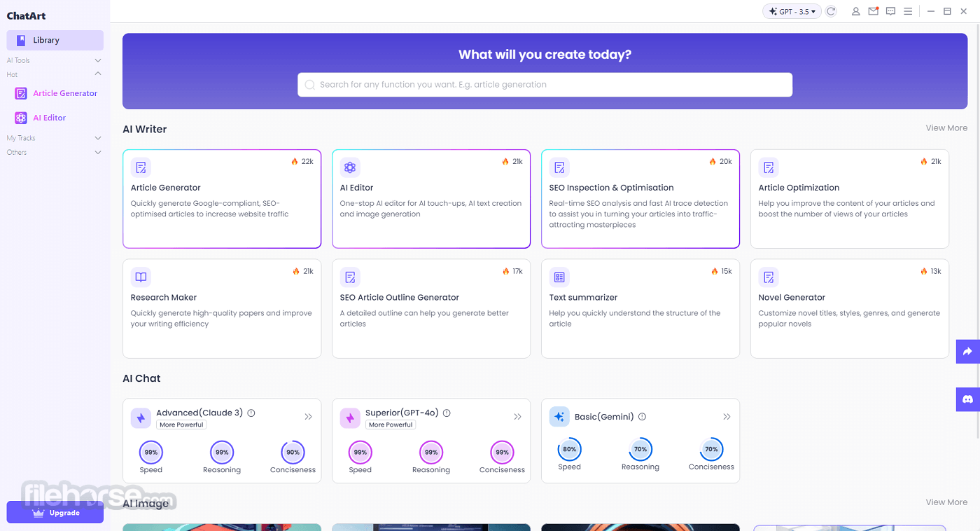
Task: Click the 99% Speed gauge under Advanced(Claude 3)
Action: pos(150,453)
